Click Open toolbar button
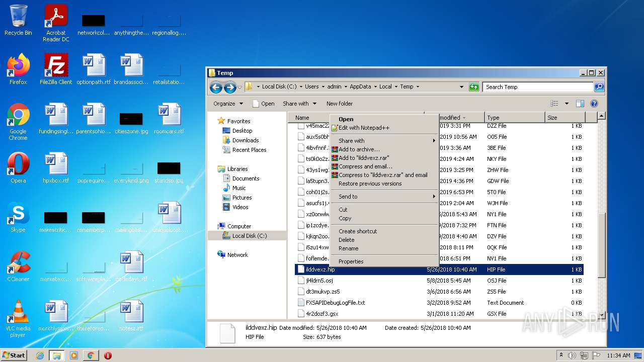 pos(263,104)
